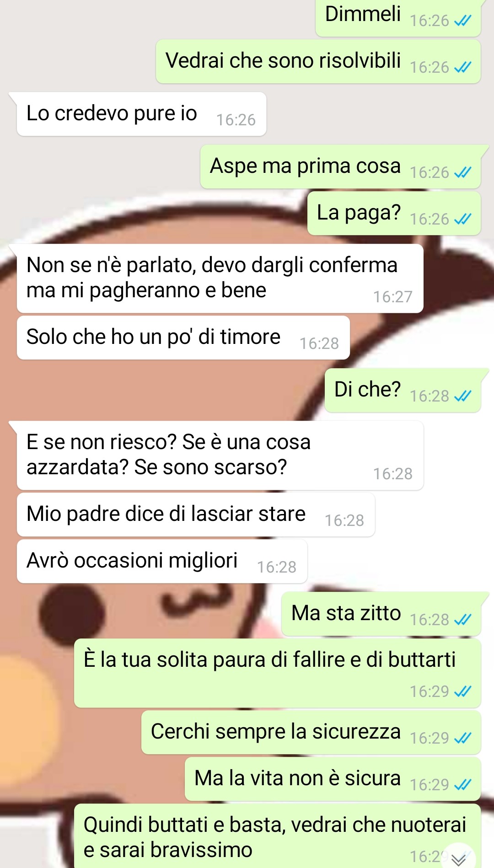Select message 'E se non riesco?'
This screenshot has width=494, height=868.
[x=220, y=455]
